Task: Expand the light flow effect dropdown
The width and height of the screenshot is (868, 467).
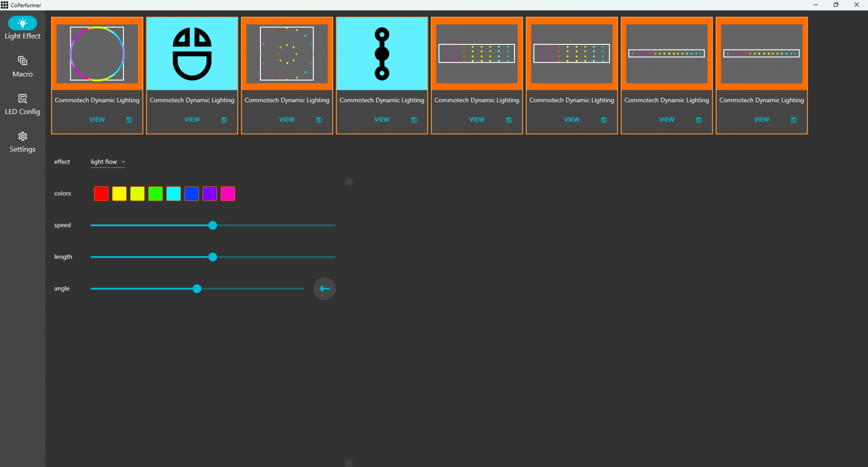Action: click(x=108, y=162)
